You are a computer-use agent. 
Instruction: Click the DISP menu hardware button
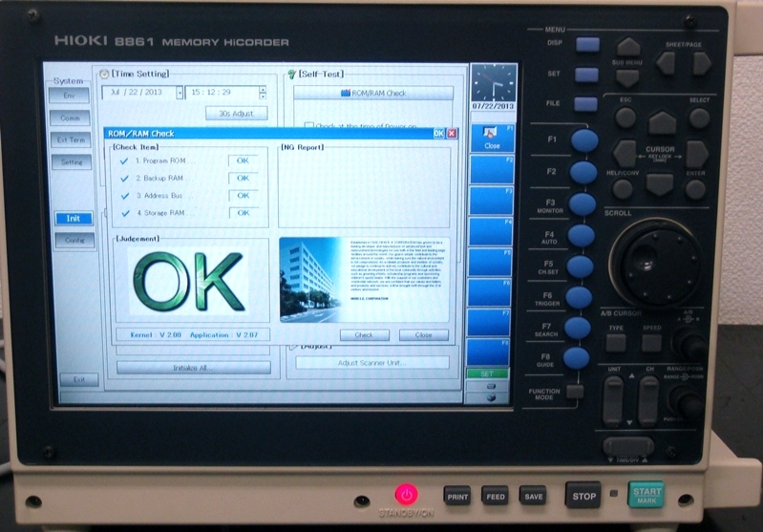point(588,45)
